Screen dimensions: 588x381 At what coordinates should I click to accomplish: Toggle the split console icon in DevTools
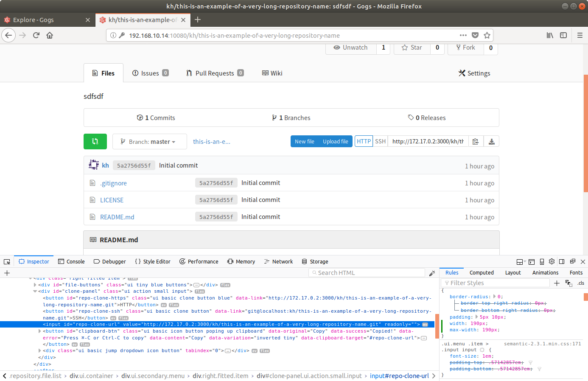click(x=531, y=262)
